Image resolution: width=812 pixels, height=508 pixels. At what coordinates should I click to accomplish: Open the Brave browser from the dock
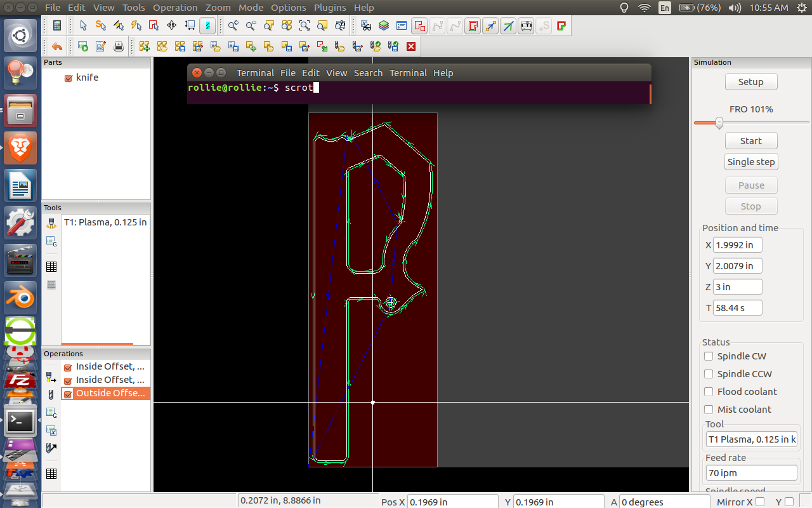(20, 148)
